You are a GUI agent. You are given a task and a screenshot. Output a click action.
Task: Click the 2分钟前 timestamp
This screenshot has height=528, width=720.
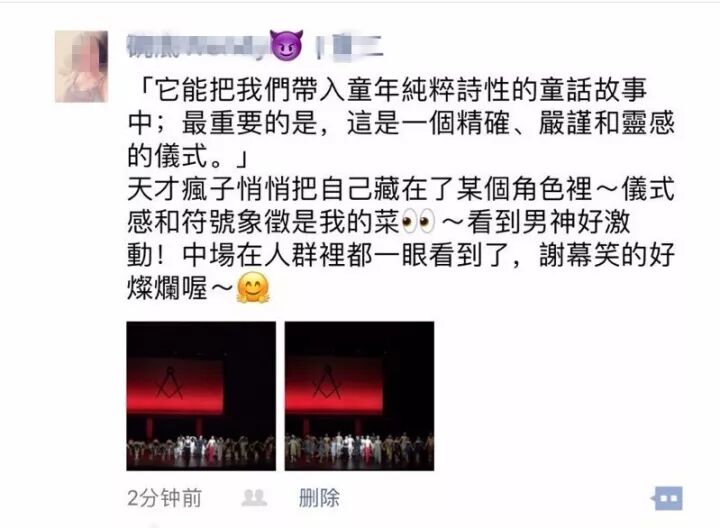pos(164,498)
